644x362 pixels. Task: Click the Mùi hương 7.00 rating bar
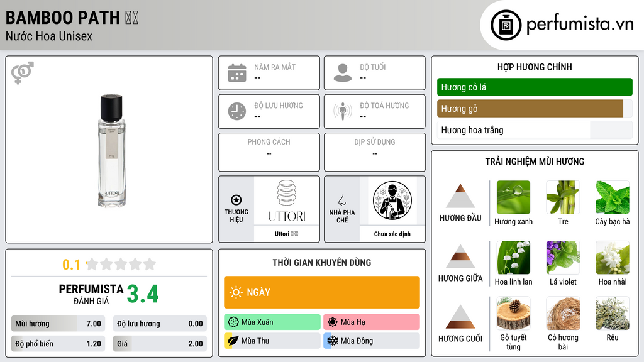click(58, 324)
